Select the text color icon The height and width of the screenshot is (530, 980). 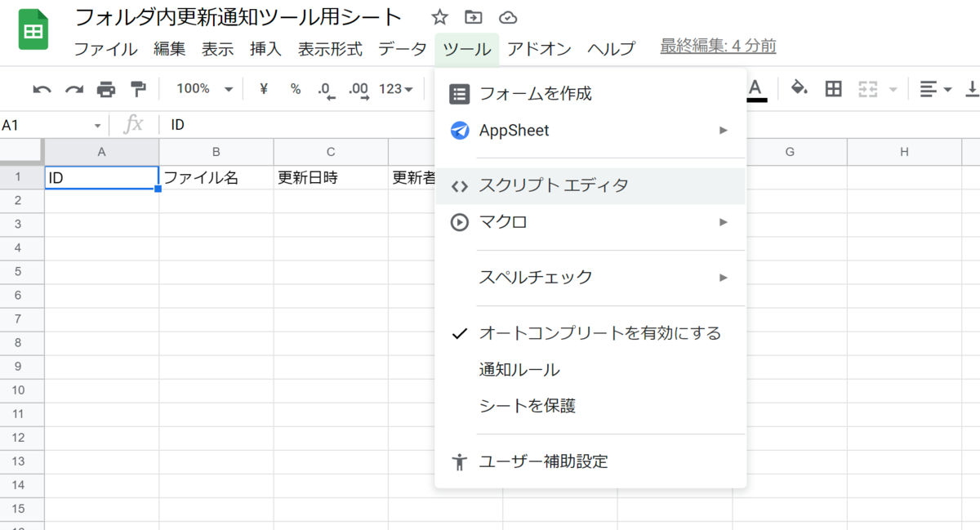755,88
